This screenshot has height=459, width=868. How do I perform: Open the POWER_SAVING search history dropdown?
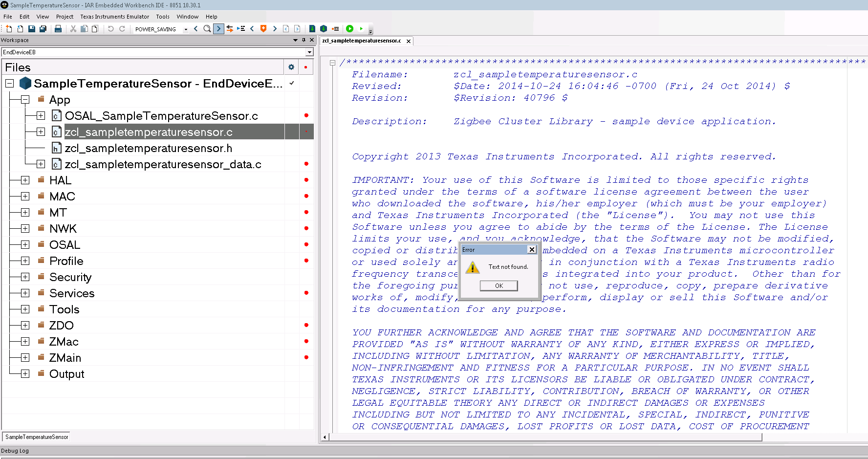[186, 29]
